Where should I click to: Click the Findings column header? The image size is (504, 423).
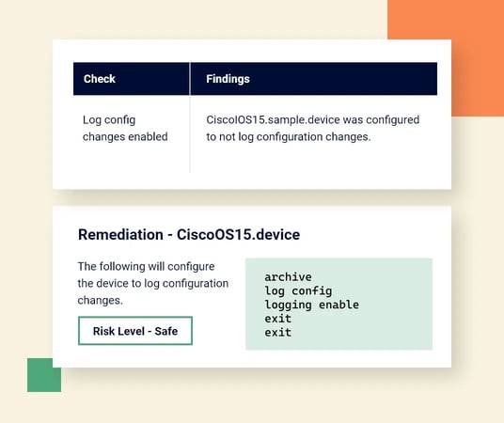314,79
